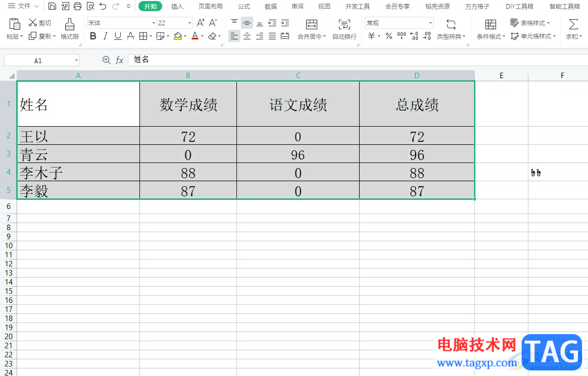The height and width of the screenshot is (376, 588).
Task: Click the Merge and Center (合并居中) icon
Action: (x=311, y=24)
